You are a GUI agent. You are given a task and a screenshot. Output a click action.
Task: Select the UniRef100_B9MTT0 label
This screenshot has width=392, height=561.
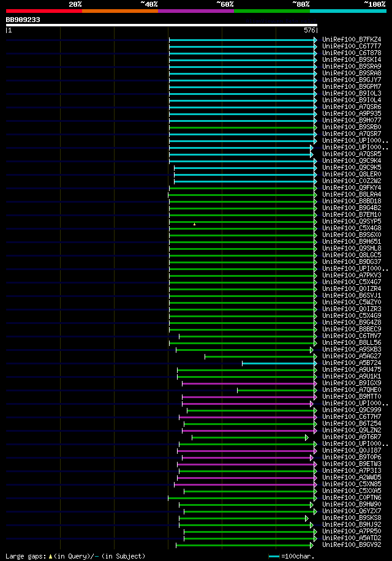pos(352,396)
